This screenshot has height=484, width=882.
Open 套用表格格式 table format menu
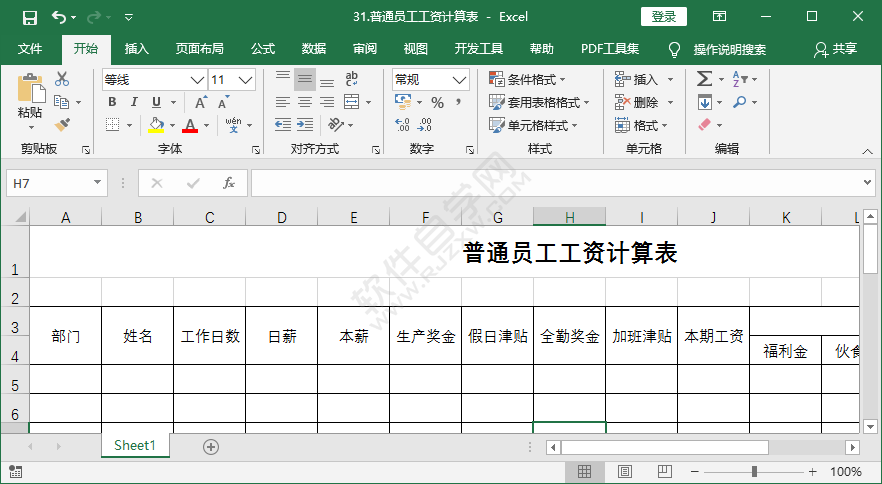point(539,102)
